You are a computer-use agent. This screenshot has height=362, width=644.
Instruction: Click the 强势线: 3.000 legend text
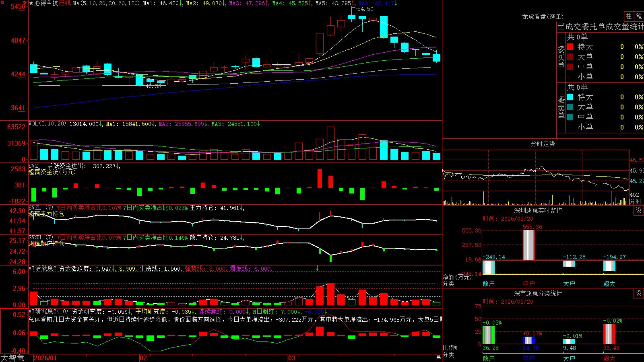[x=205, y=268]
